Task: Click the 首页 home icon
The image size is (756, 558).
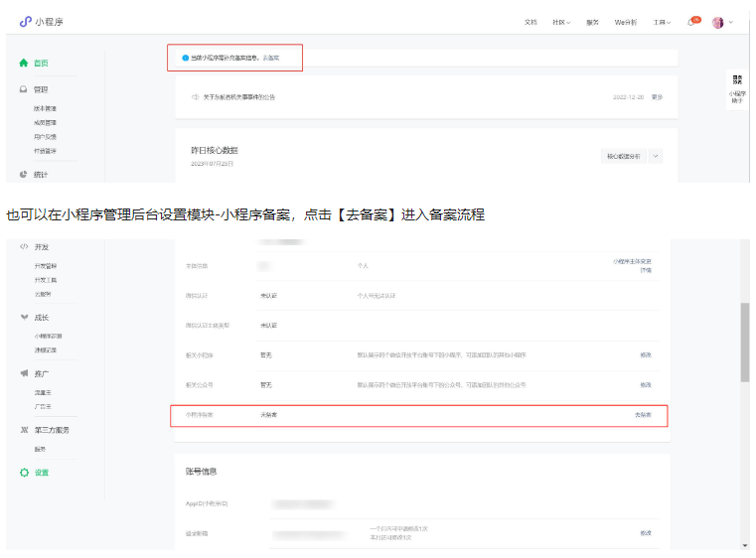Action: point(24,63)
